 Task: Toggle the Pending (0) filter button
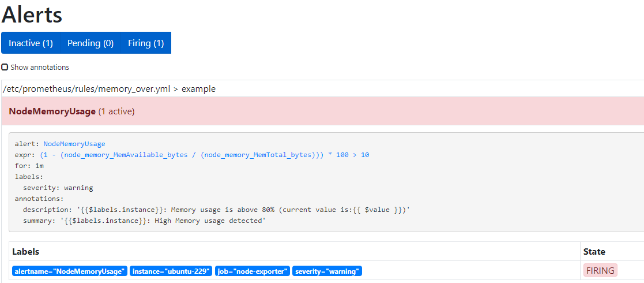point(91,43)
